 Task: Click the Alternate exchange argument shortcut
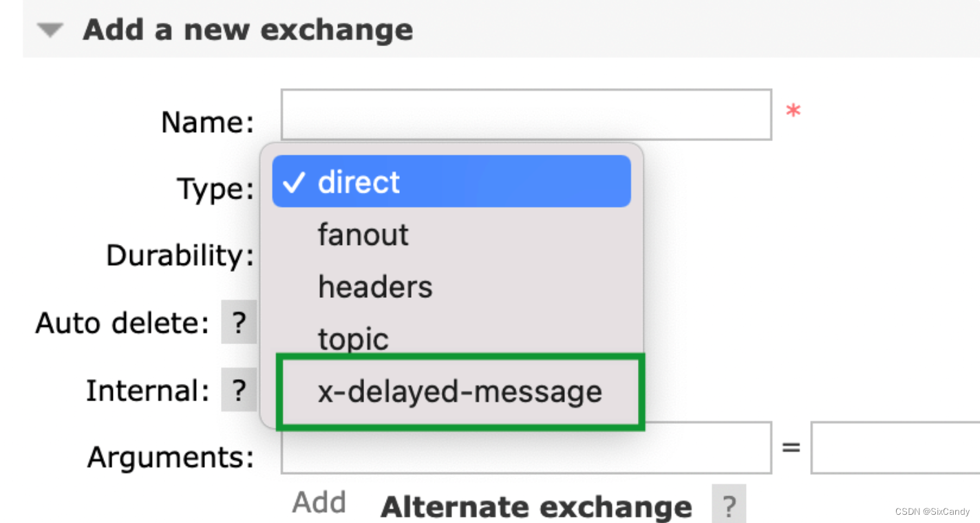[x=536, y=507]
